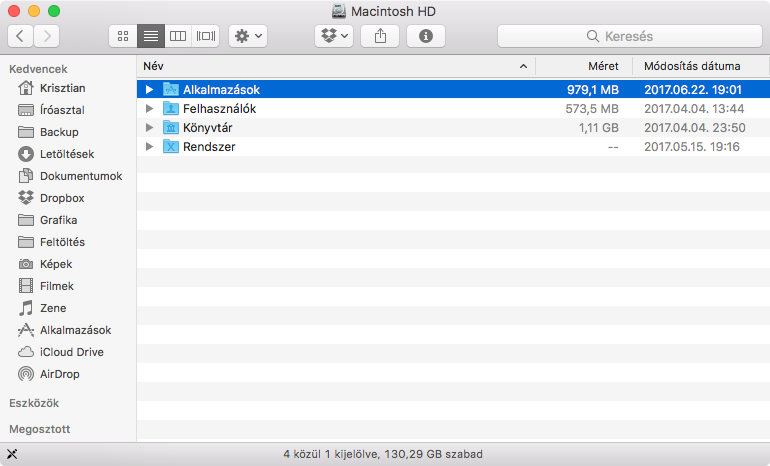This screenshot has height=466, width=770.
Task: Switch to Cover Flow view
Action: click(x=205, y=36)
